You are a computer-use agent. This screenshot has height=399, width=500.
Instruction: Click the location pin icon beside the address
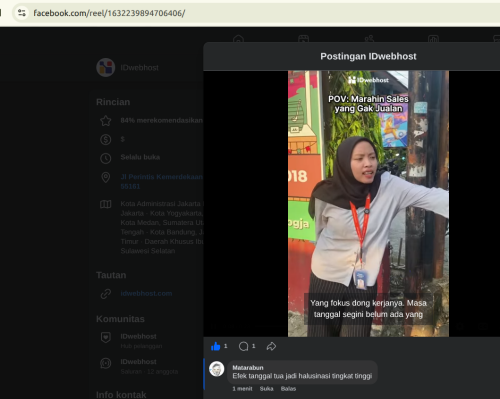106,177
